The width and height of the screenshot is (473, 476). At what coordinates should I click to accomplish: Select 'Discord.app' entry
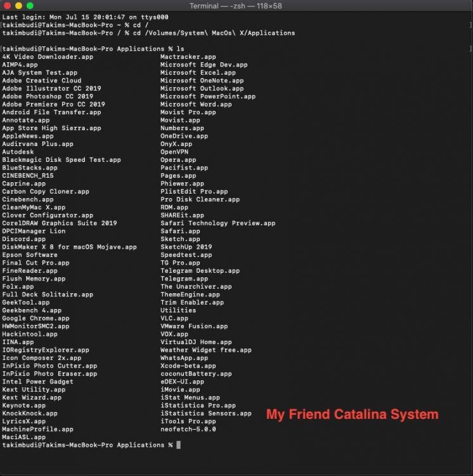coord(24,239)
